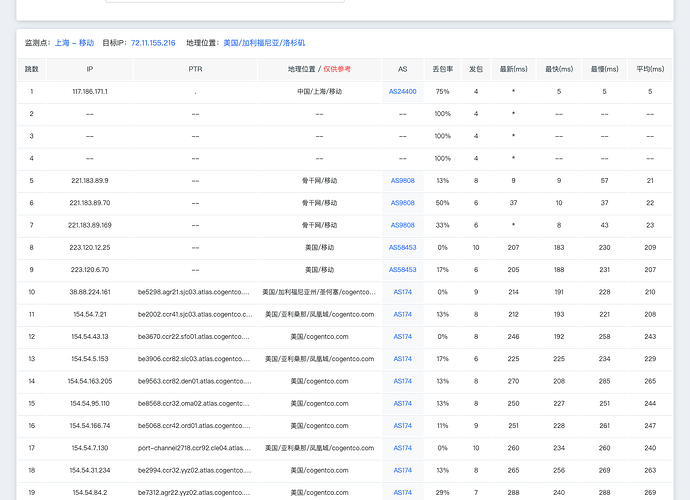Click the AS column header

[x=403, y=69]
